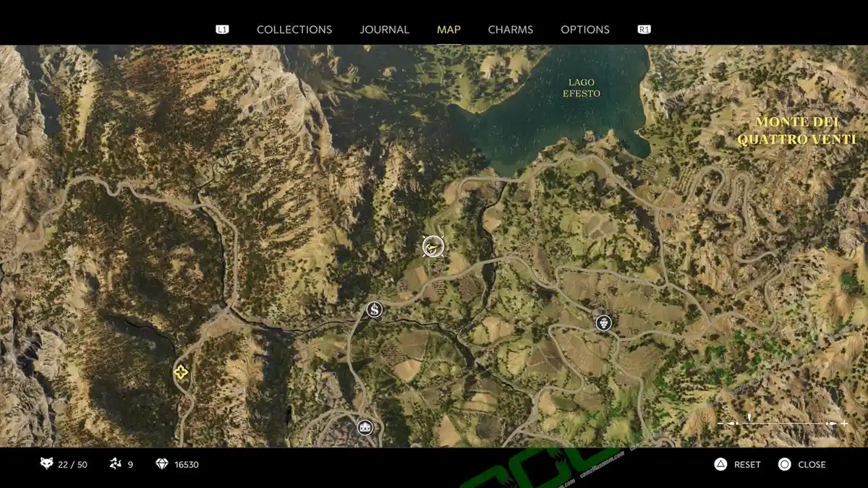Screen dimensions: 868x488
Task: Click the diamond currency icon
Action: pyautogui.click(x=162, y=464)
